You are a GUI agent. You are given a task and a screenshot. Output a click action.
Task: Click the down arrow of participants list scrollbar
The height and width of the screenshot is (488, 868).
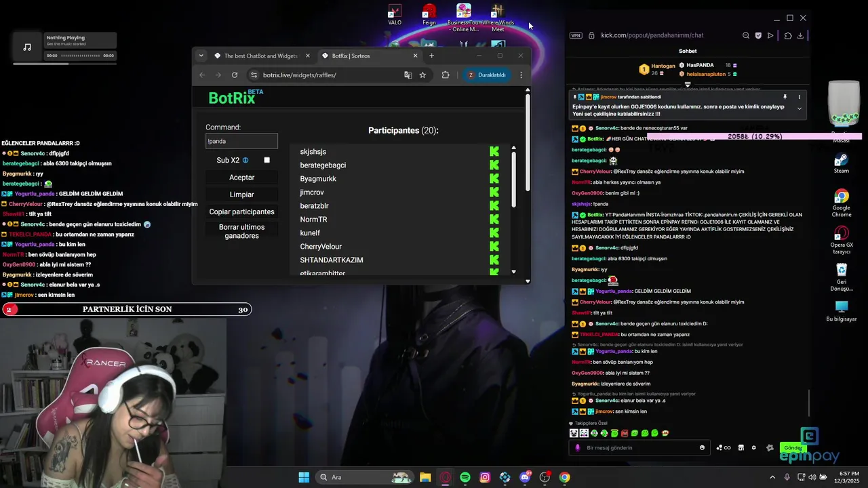(x=513, y=272)
